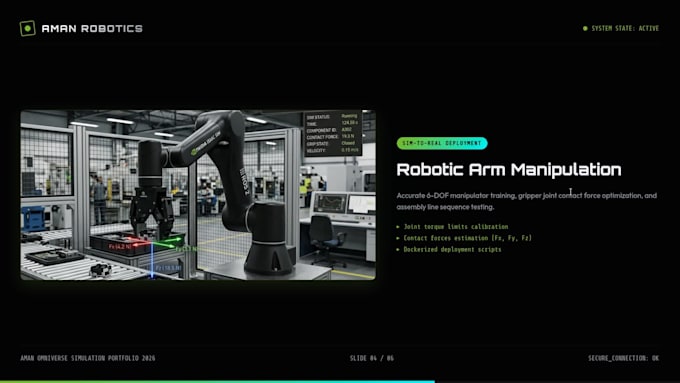Click the 'GRIP STATE' readout in image overlay
Image resolution: width=680 pixels, height=383 pixels.
pyautogui.click(x=331, y=144)
